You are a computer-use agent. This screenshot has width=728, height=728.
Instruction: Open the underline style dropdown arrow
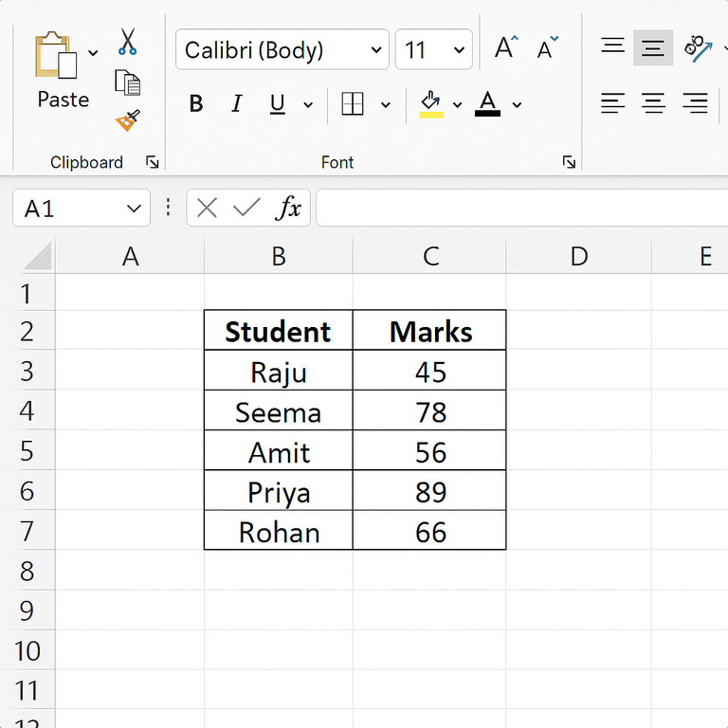[x=308, y=105]
